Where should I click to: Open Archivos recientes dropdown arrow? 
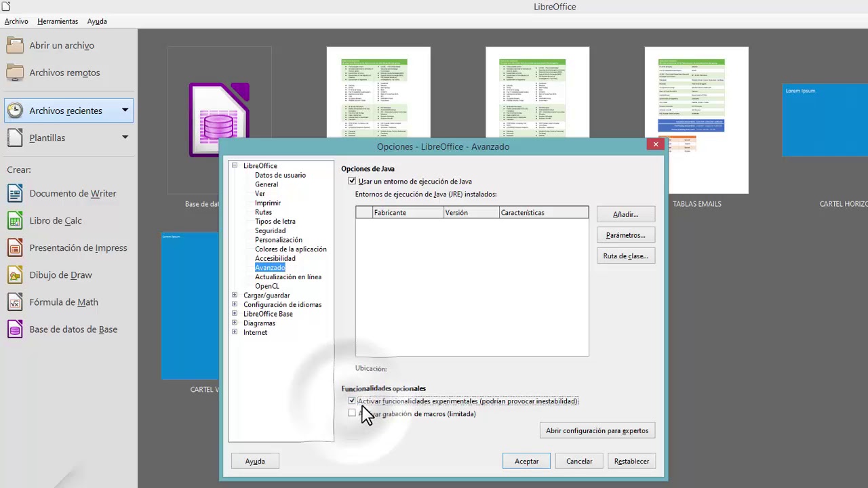click(125, 110)
